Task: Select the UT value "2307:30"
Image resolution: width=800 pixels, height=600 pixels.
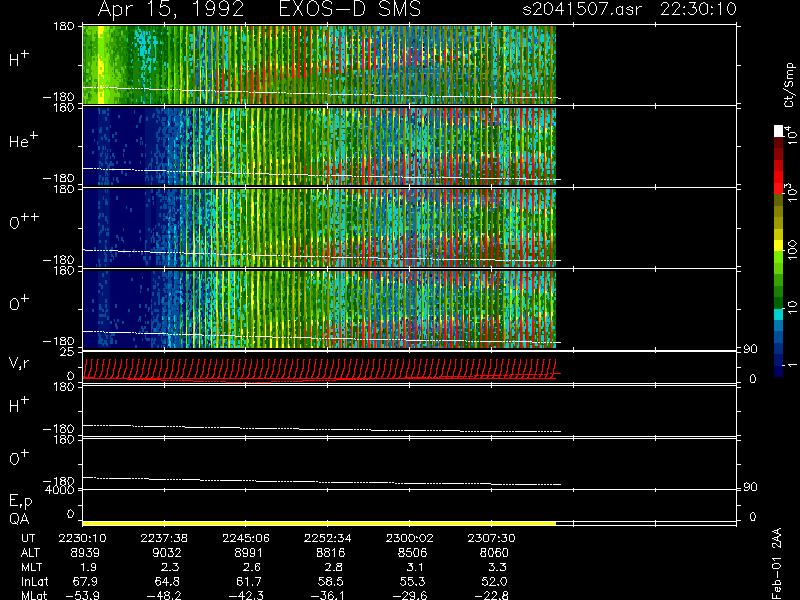Action: coord(491,538)
